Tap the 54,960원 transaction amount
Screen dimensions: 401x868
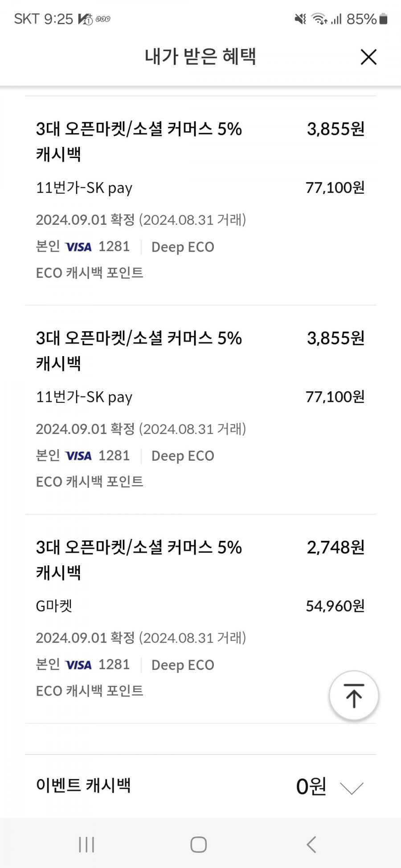335,606
